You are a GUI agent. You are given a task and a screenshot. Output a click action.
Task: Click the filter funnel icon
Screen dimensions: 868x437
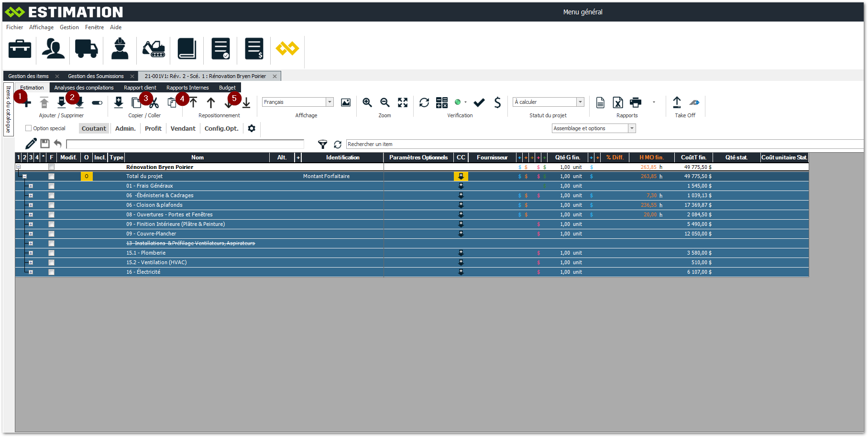click(x=322, y=144)
